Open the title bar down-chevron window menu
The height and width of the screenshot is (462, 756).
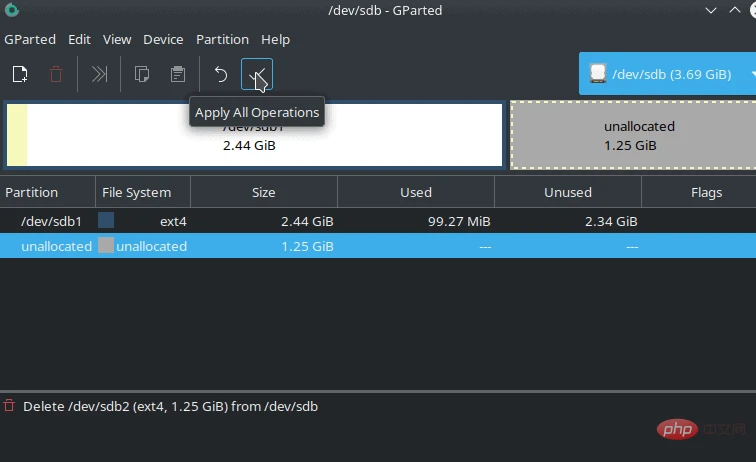coord(711,10)
